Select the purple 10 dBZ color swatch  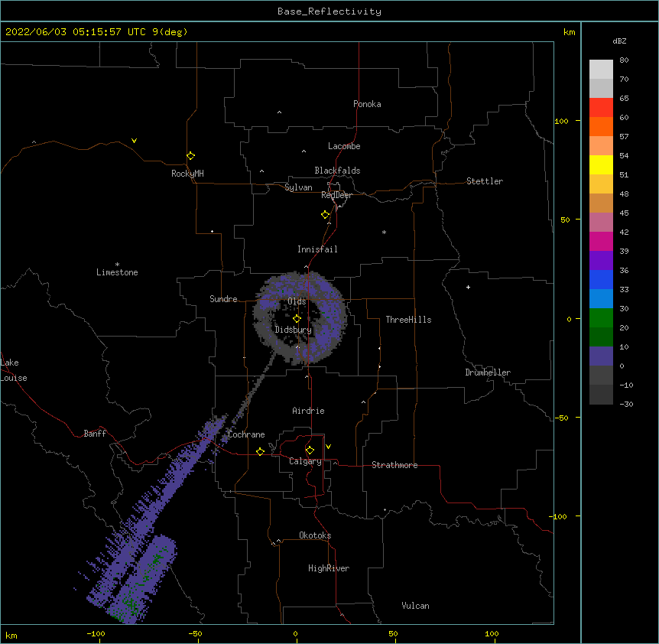601,356
